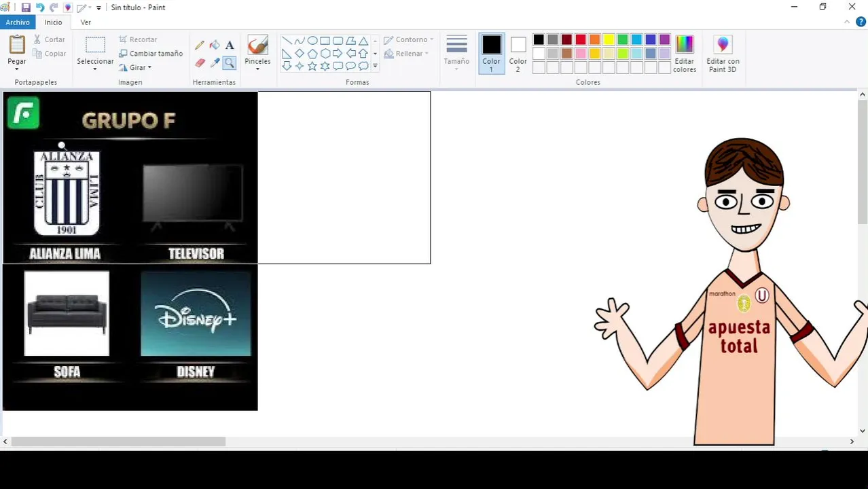Viewport: 868px width, 489px height.
Task: Click the down arrow of vertical scrollbar
Action: pyautogui.click(x=863, y=431)
